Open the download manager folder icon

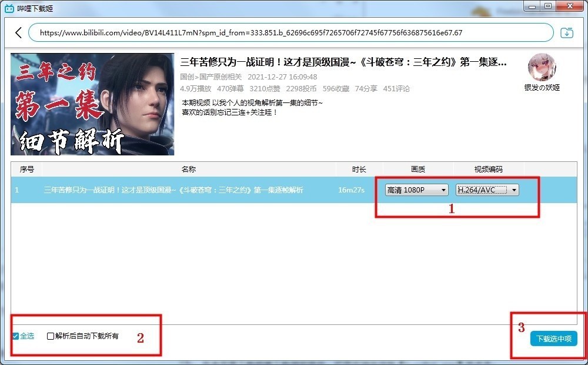click(x=567, y=32)
